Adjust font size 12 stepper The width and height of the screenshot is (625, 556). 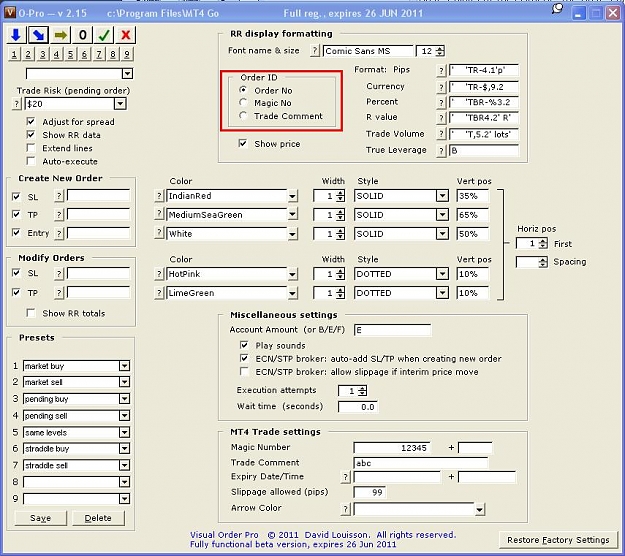[440, 51]
